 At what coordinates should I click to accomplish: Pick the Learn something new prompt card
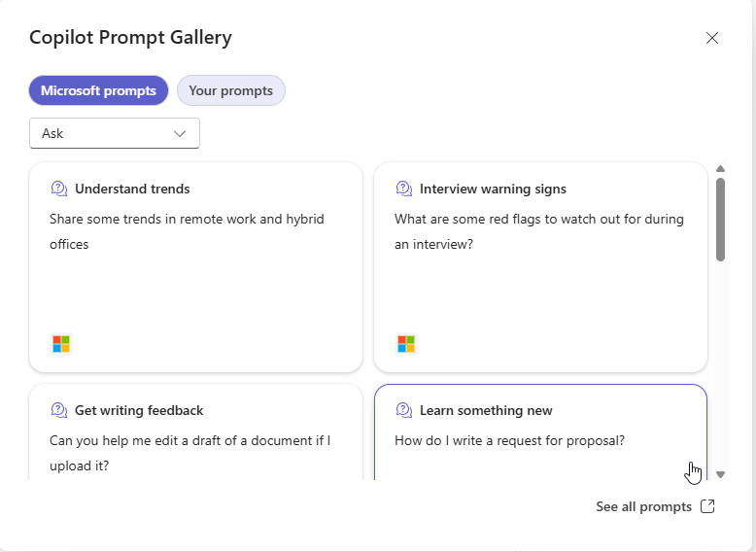pyautogui.click(x=540, y=431)
